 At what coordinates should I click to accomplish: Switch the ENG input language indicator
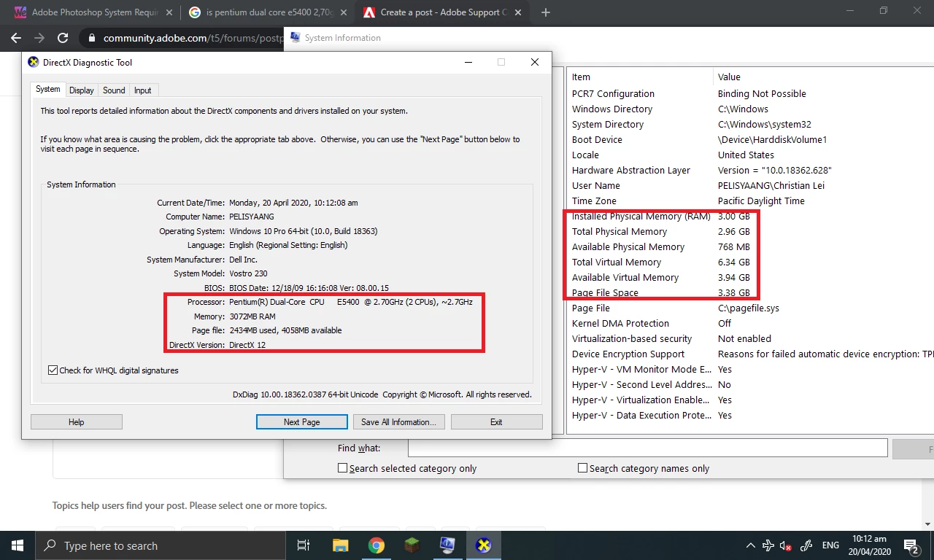[x=830, y=545]
